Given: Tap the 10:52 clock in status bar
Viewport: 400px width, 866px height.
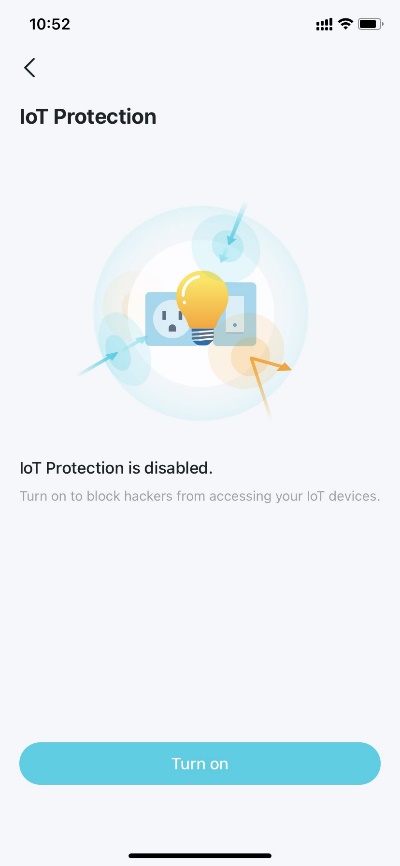Looking at the screenshot, I should coord(50,24).
